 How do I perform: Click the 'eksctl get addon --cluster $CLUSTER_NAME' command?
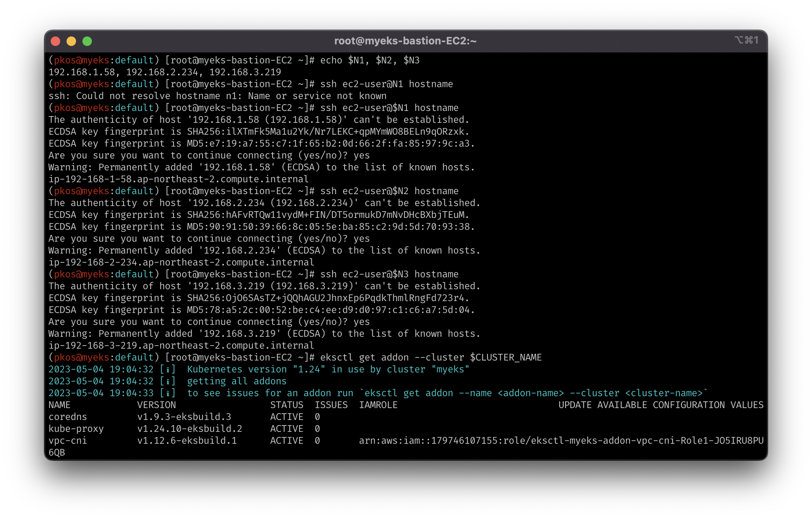[431, 357]
